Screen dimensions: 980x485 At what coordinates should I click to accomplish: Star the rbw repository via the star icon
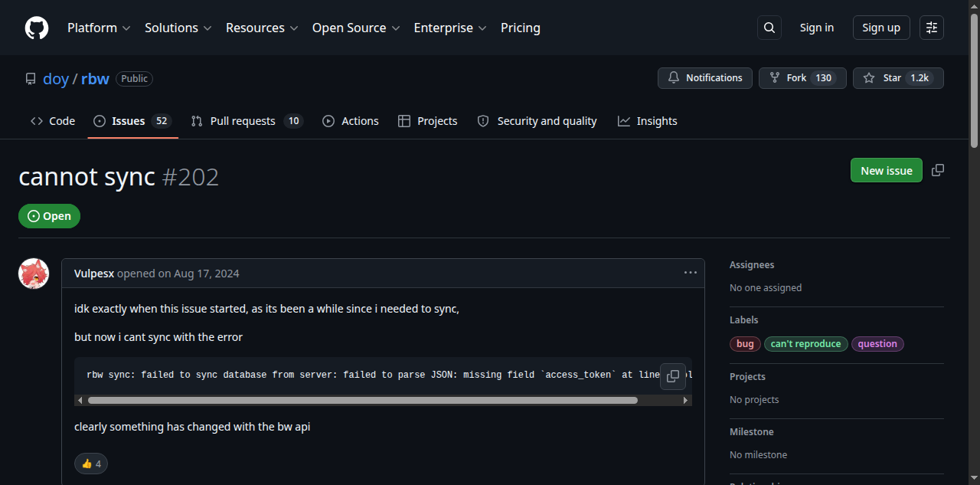[869, 77]
